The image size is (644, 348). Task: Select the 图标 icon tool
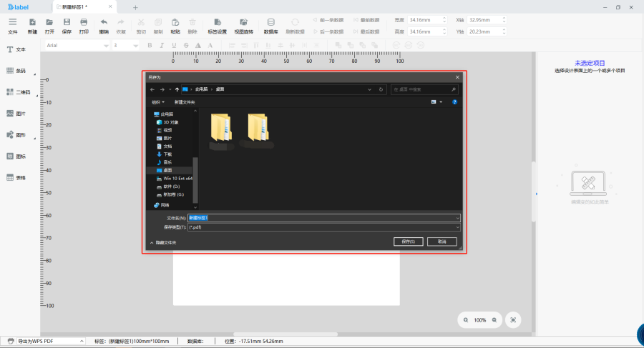16,156
